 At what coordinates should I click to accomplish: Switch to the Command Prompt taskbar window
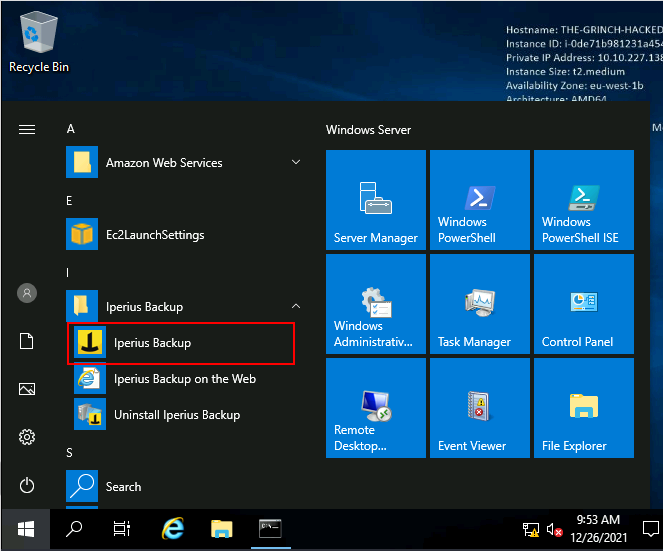point(271,529)
